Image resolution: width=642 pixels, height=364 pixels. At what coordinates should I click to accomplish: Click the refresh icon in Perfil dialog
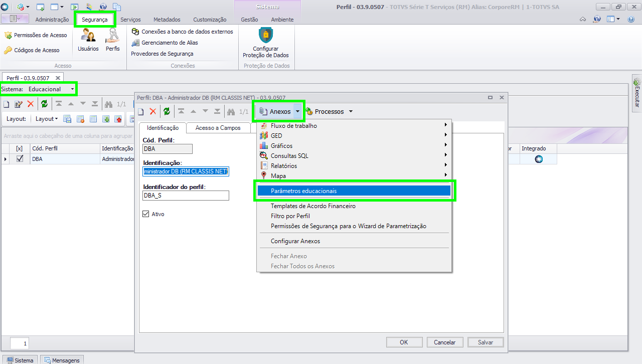[167, 111]
